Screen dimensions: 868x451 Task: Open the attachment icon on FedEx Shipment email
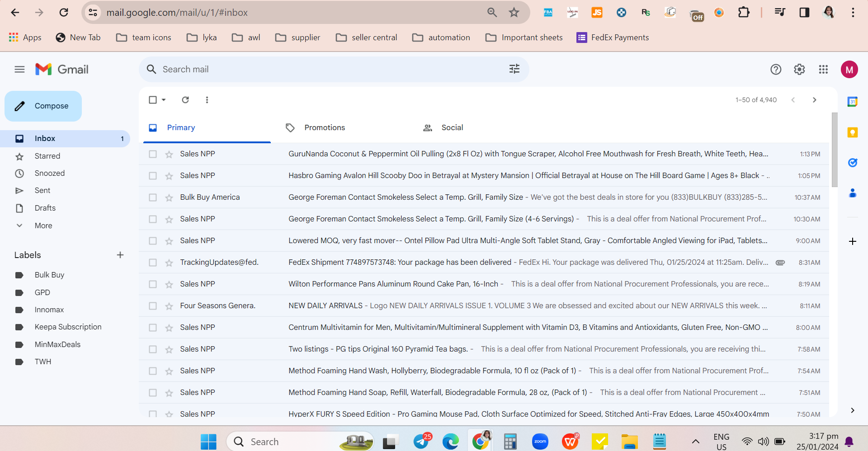pyautogui.click(x=780, y=263)
